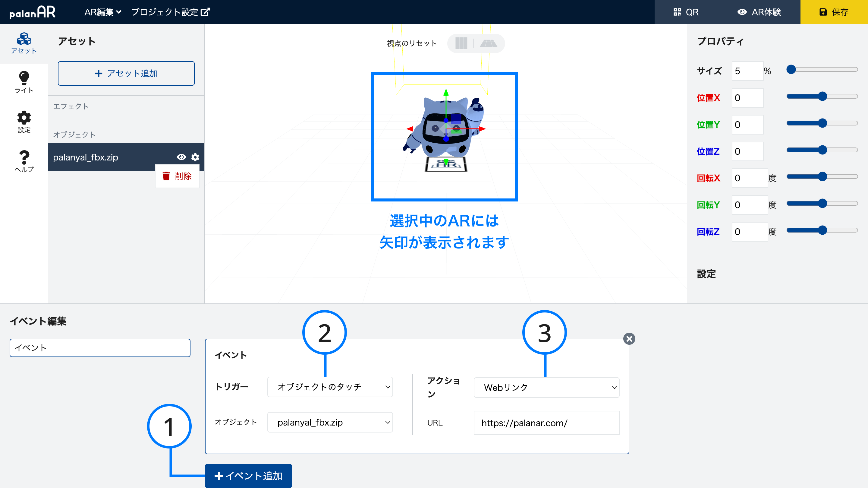This screenshot has height=488, width=868.
Task: Open プロジェクト設定 link
Action: 171,12
